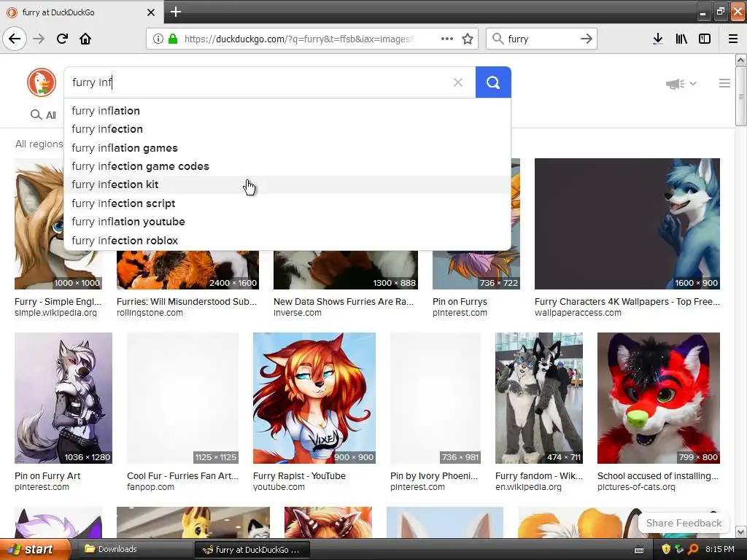The width and height of the screenshot is (747, 560).
Task: Go to the Firefox home page
Action: pos(85,39)
